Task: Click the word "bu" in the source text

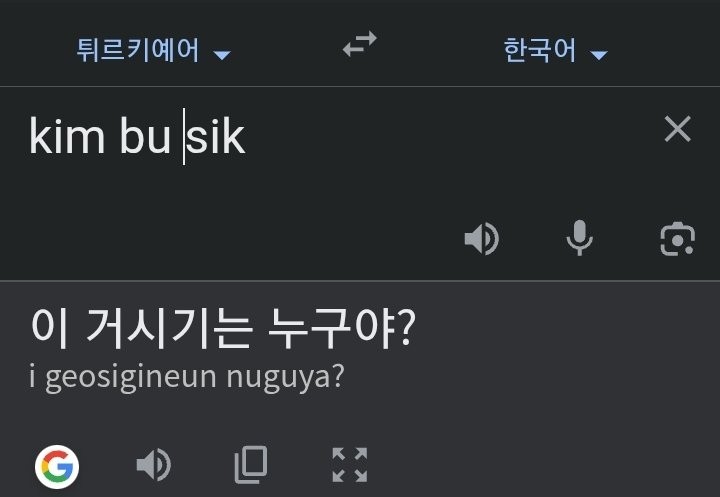Action: pos(145,138)
